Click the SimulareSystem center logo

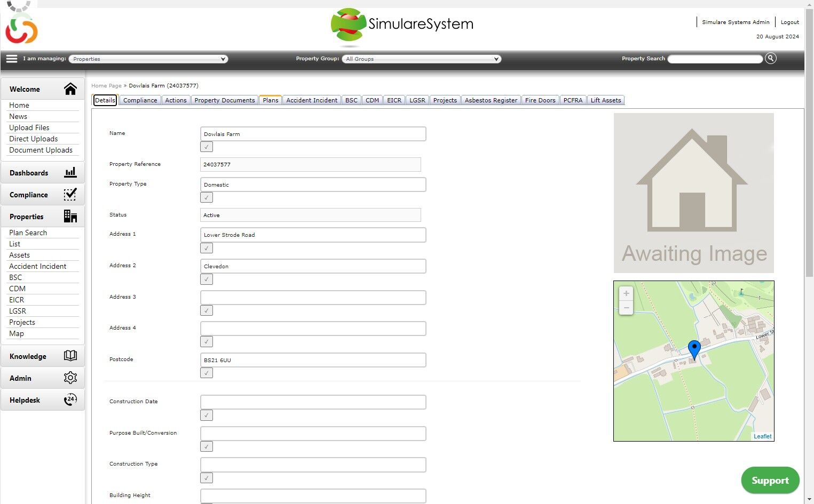402,27
